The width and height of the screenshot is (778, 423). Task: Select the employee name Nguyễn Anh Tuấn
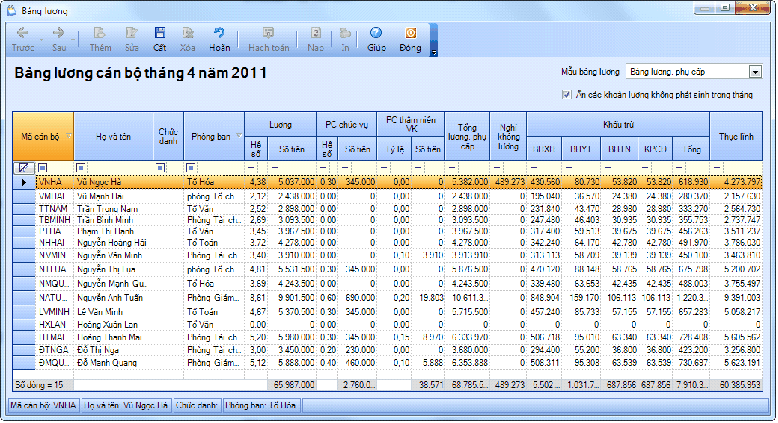110,298
